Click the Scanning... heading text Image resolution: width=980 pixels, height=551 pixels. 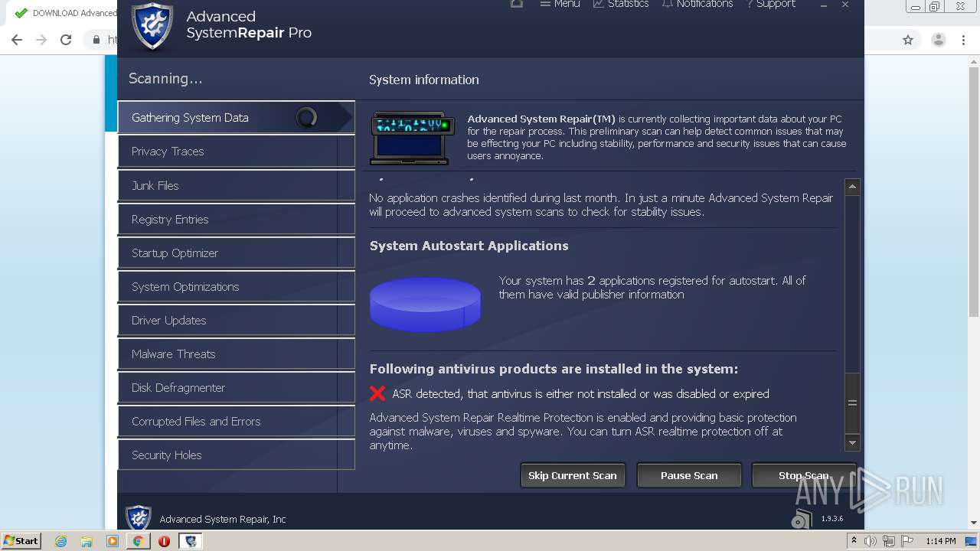coord(165,78)
